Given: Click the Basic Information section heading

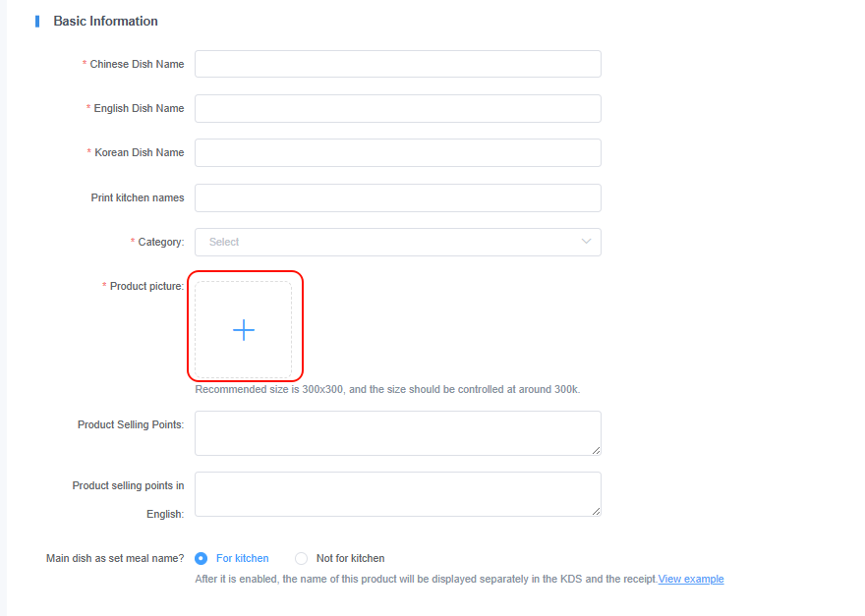Looking at the screenshot, I should tap(105, 21).
